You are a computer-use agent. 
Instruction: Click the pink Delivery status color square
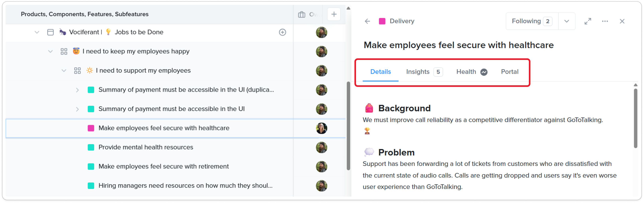click(382, 21)
